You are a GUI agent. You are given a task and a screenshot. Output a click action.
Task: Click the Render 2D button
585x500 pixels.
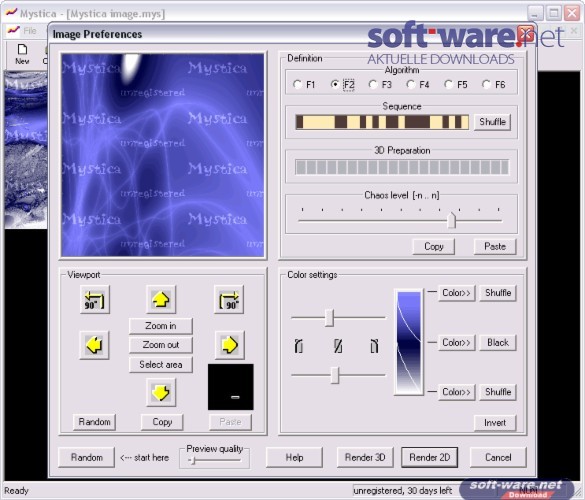point(429,457)
